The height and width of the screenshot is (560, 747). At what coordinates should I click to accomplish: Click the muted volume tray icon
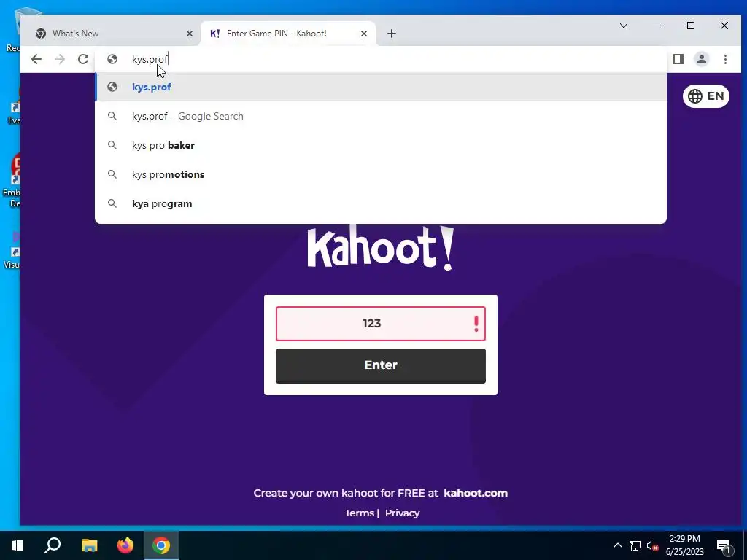pos(653,545)
